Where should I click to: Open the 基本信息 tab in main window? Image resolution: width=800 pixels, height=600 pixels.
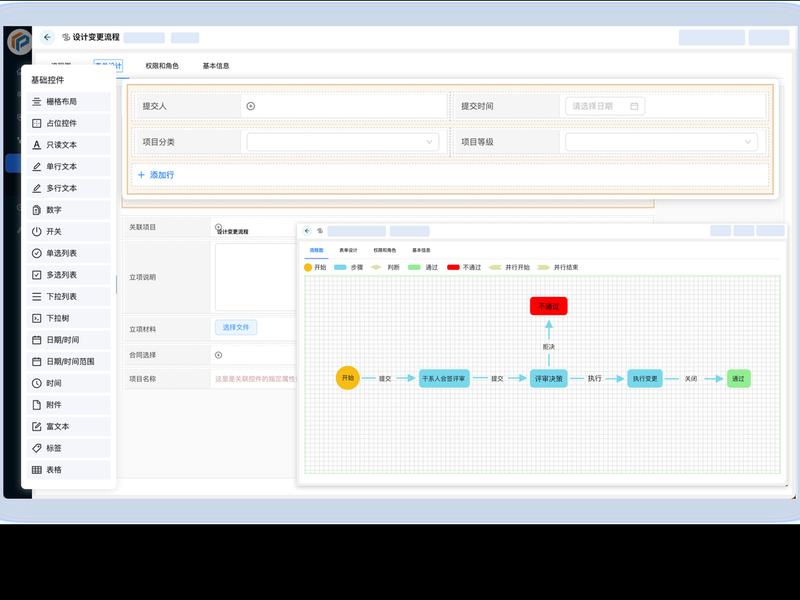click(216, 66)
